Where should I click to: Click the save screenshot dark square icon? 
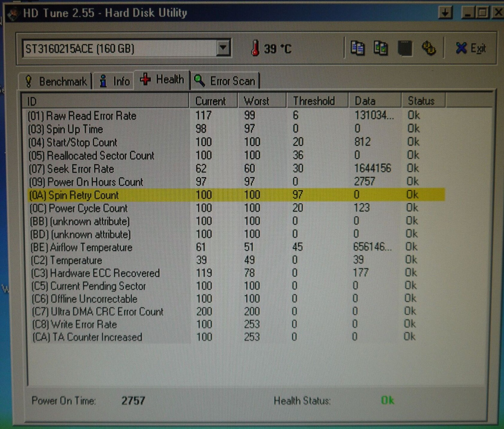[405, 49]
